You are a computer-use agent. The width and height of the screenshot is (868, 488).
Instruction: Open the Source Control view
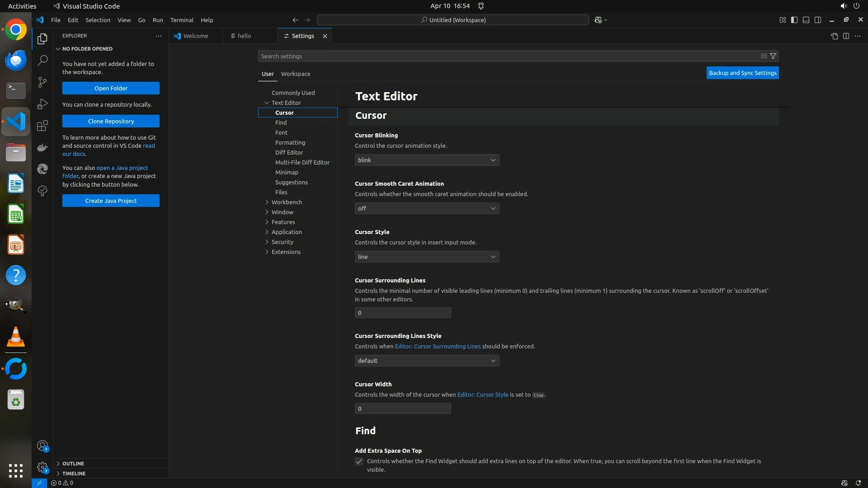click(42, 82)
